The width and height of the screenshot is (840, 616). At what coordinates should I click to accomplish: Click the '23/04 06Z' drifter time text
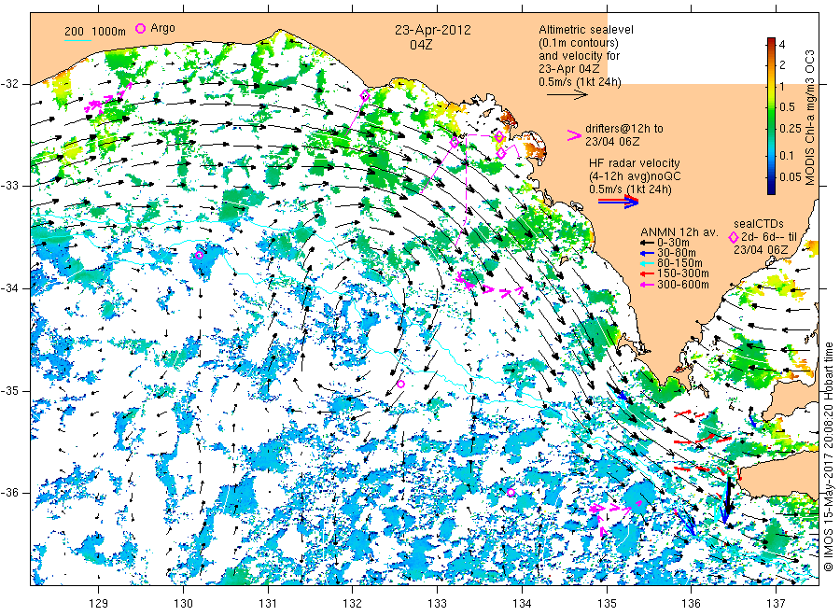click(x=612, y=142)
